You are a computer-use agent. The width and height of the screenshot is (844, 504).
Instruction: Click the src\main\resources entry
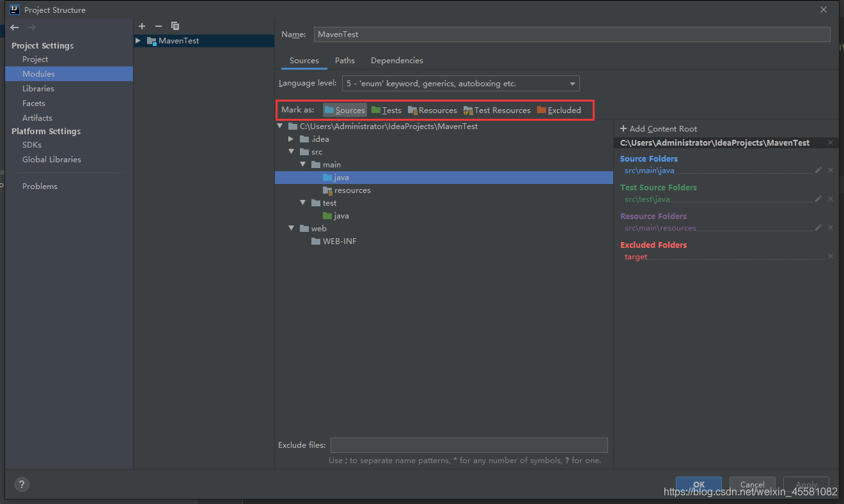click(660, 228)
